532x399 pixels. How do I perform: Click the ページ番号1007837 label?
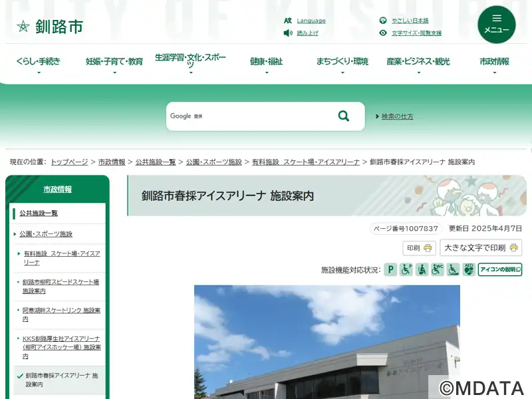[x=406, y=228]
